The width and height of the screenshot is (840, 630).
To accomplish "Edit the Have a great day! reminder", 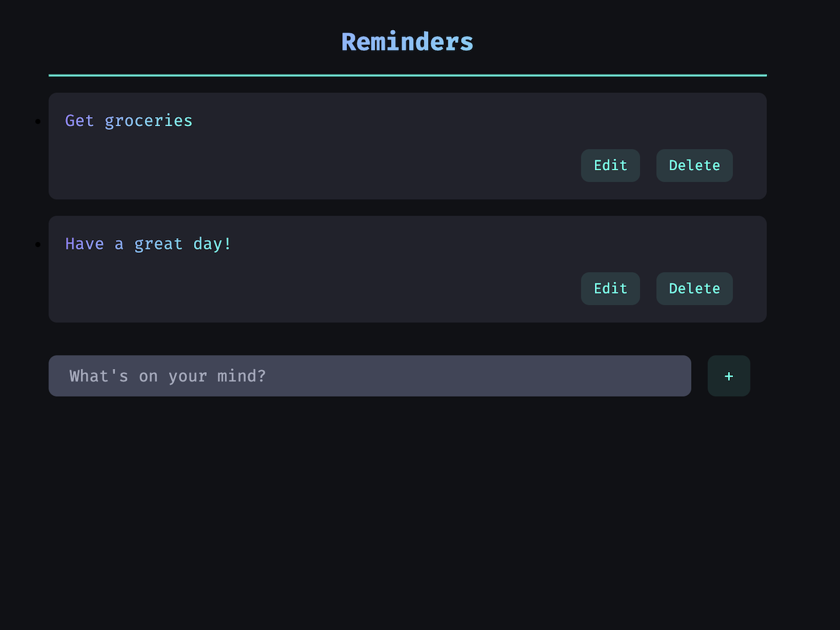I will click(x=610, y=288).
